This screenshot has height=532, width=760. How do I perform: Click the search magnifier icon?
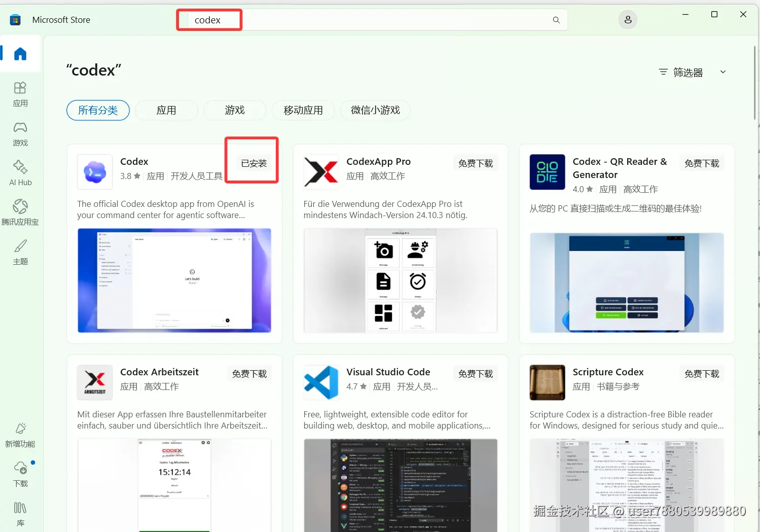pyautogui.click(x=556, y=20)
